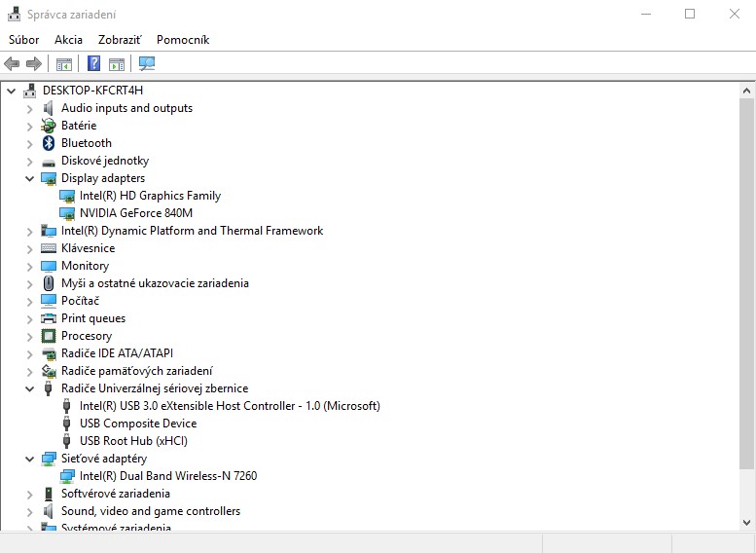Click the scrollbar down arrow
This screenshot has height=553, width=756.
pos(746,522)
